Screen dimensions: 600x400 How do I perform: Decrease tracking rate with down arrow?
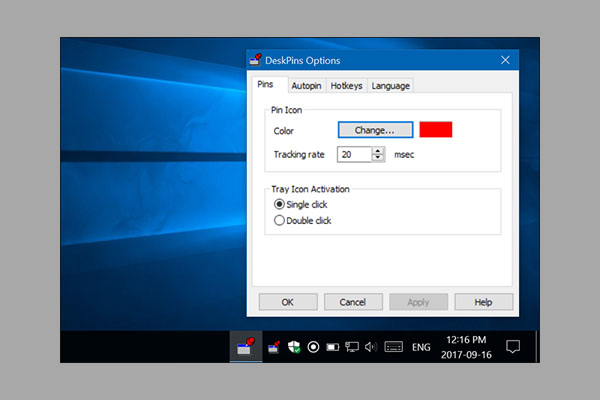[377, 158]
